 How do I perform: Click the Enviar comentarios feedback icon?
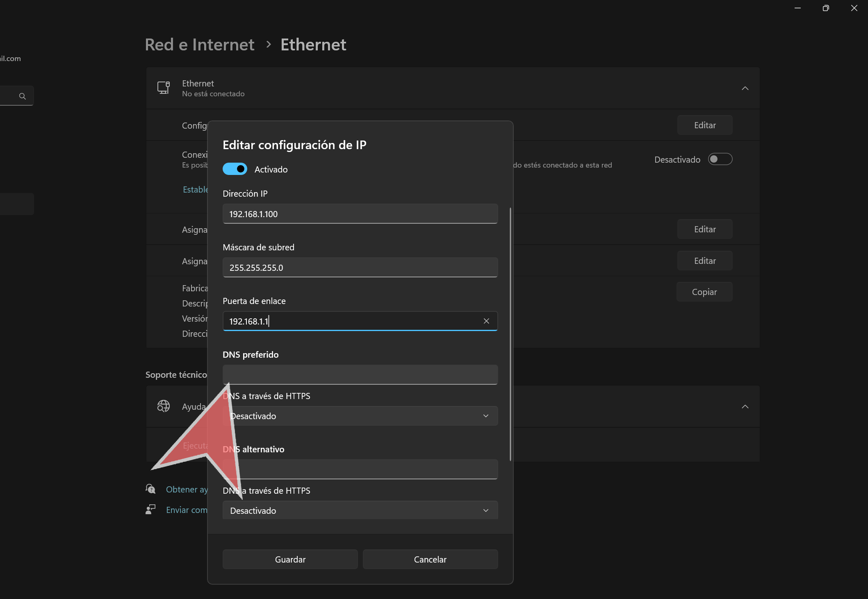tap(150, 509)
